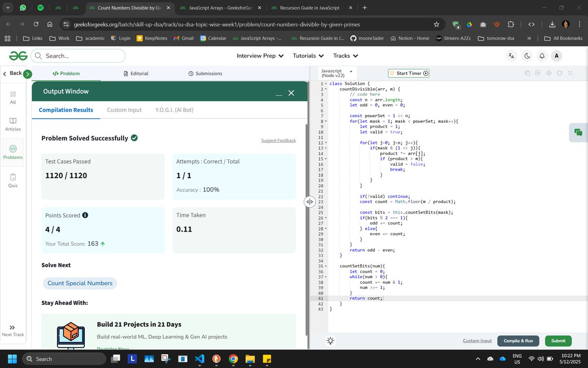This screenshot has width=588, height=368.
Task: Click the Suggest Feedback link
Action: [x=278, y=141]
